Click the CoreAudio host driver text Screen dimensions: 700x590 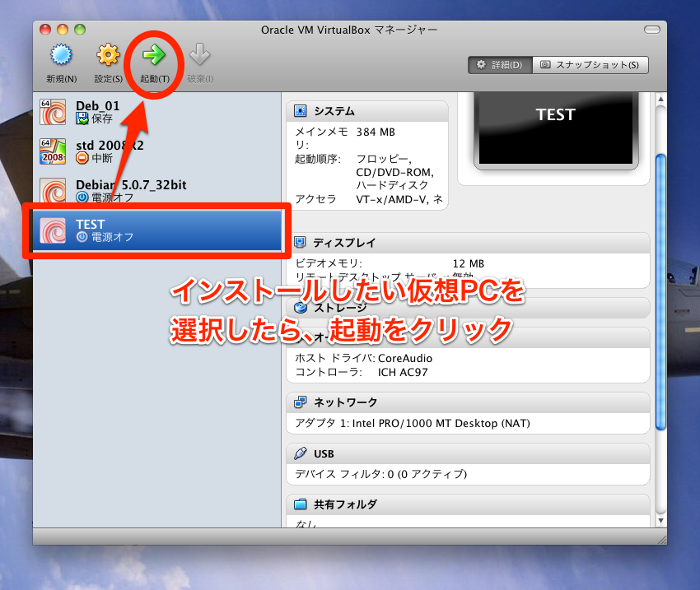pyautogui.click(x=405, y=358)
